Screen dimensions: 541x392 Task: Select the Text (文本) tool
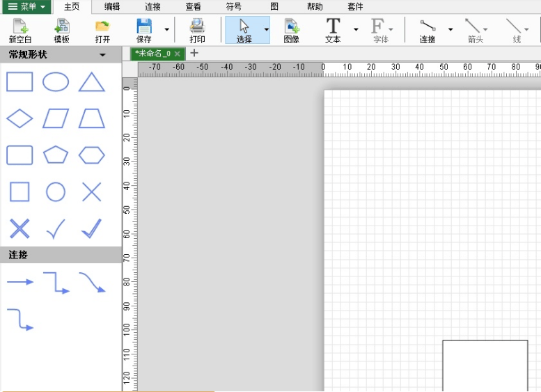(x=333, y=30)
